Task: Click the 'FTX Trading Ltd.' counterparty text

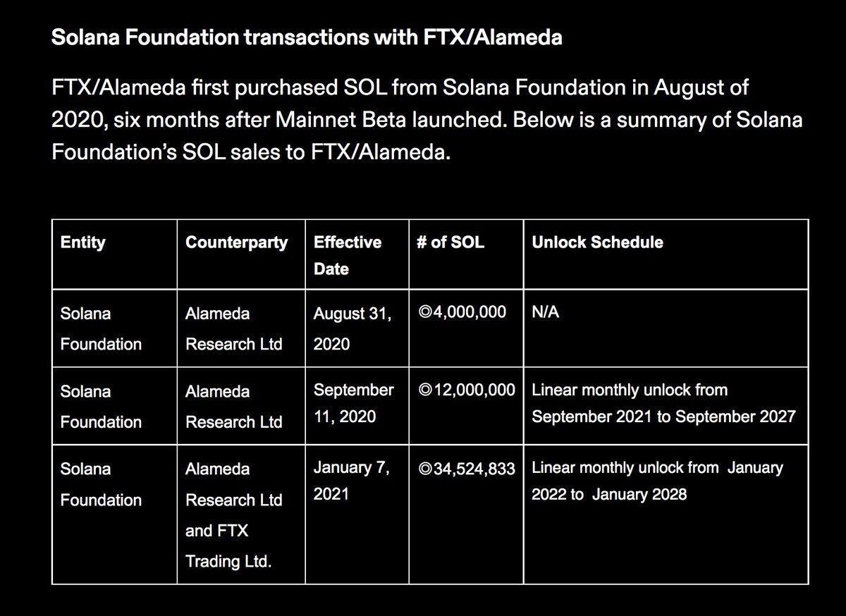Action: click(228, 546)
